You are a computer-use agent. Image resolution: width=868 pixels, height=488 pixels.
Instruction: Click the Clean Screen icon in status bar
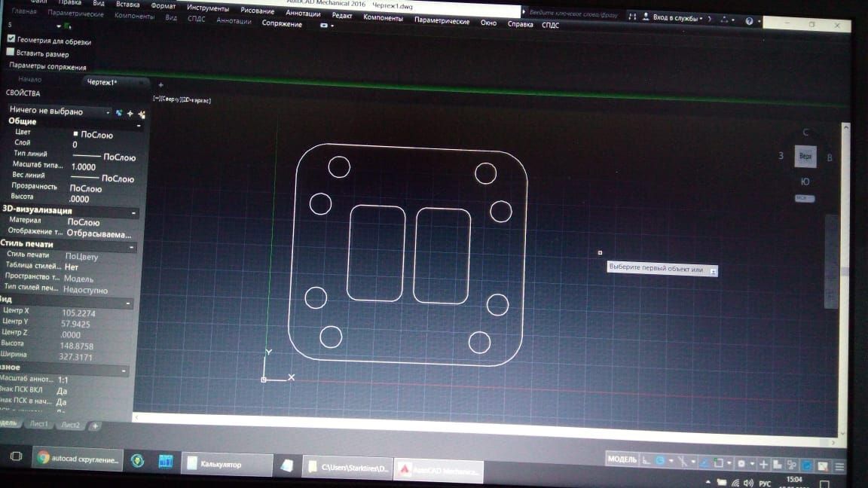[823, 466]
